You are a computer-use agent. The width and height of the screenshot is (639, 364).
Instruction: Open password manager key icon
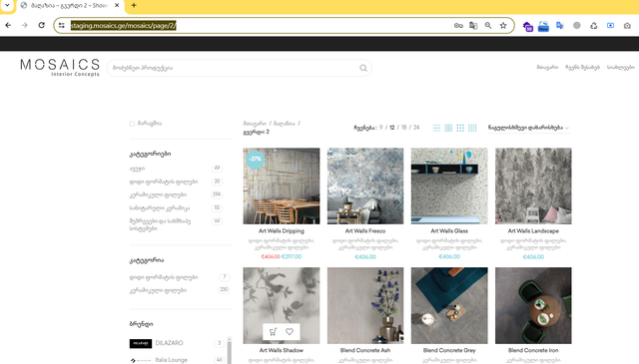coord(458,25)
